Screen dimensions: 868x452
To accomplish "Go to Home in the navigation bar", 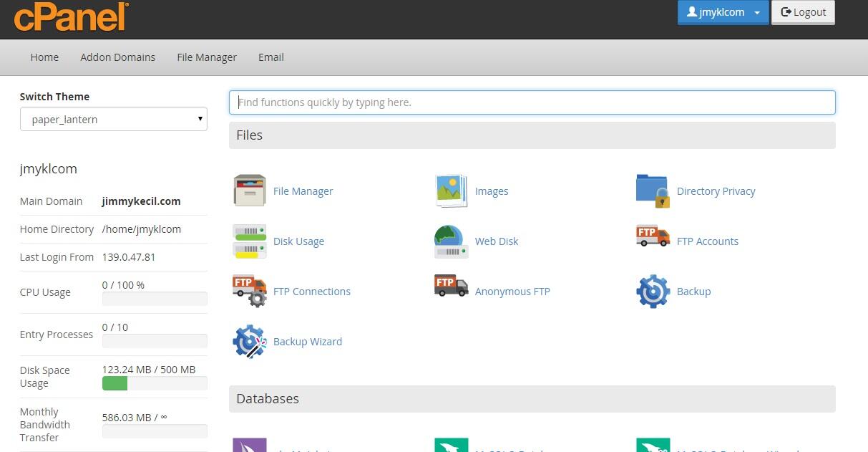I will click(x=44, y=57).
